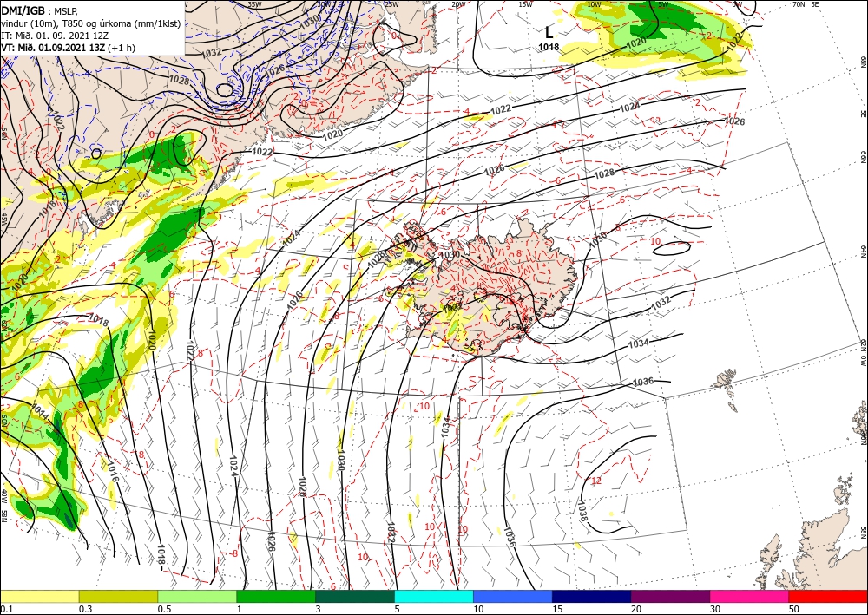Image resolution: width=868 pixels, height=615 pixels.
Task: Click the light green 0.5–1 legend swatch
Action: tap(197, 596)
